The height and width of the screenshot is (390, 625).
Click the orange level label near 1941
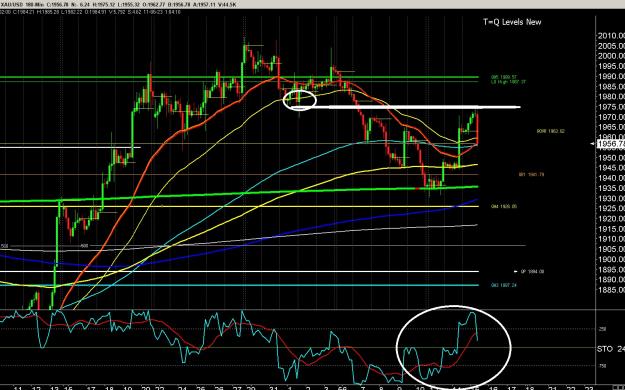pos(531,174)
